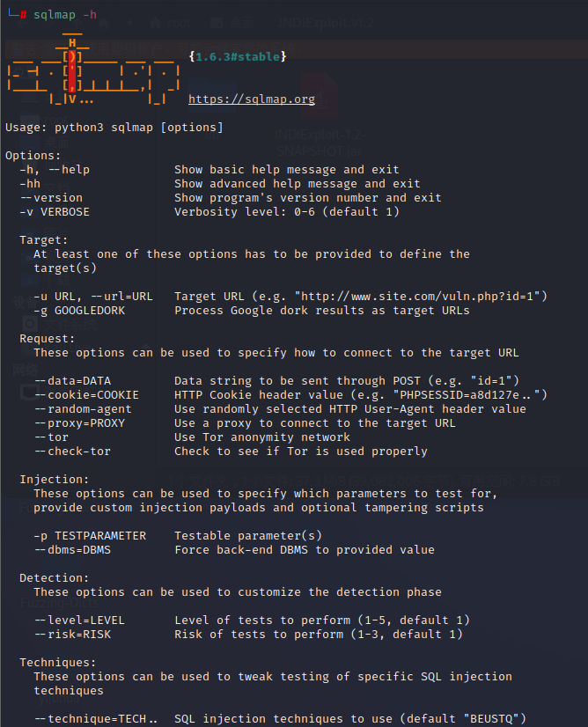588x727 pixels.
Task: Click the --cookie=COOKIE option text
Action: 87,395
